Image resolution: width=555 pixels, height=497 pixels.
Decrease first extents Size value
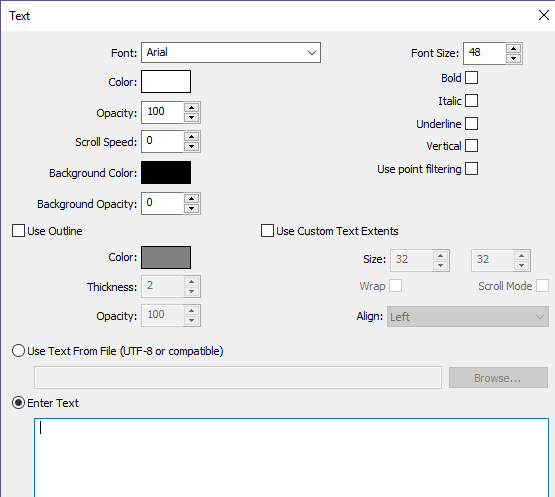(x=441, y=265)
